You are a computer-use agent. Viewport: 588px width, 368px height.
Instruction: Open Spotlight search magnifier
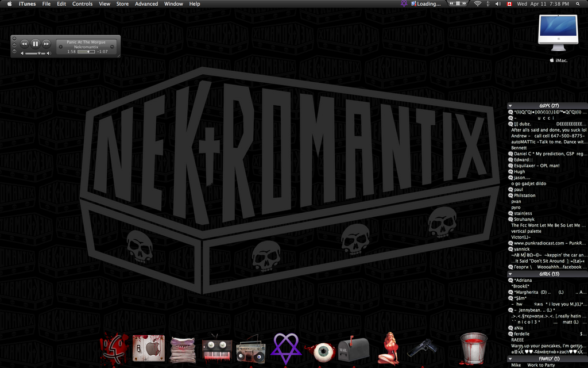(578, 4)
